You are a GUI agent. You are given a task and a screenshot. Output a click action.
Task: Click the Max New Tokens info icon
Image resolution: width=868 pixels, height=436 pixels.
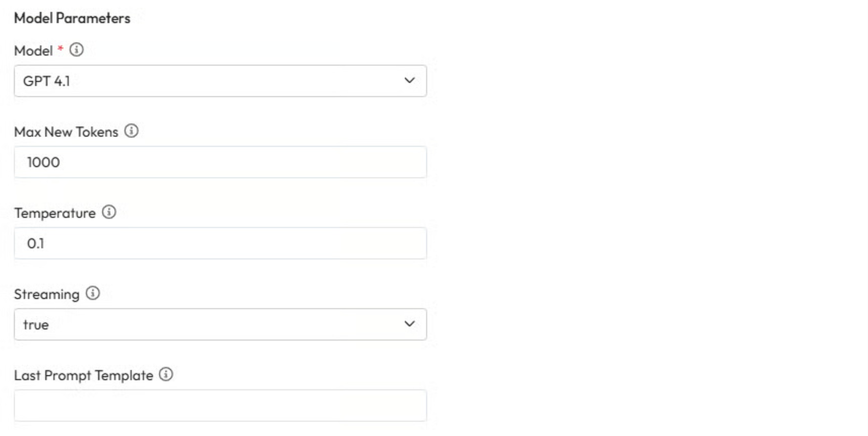131,131
